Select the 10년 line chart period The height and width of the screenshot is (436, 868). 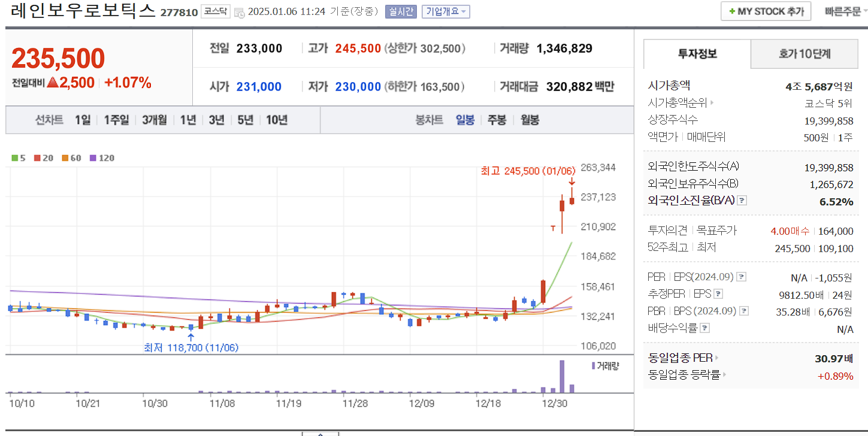pos(277,120)
